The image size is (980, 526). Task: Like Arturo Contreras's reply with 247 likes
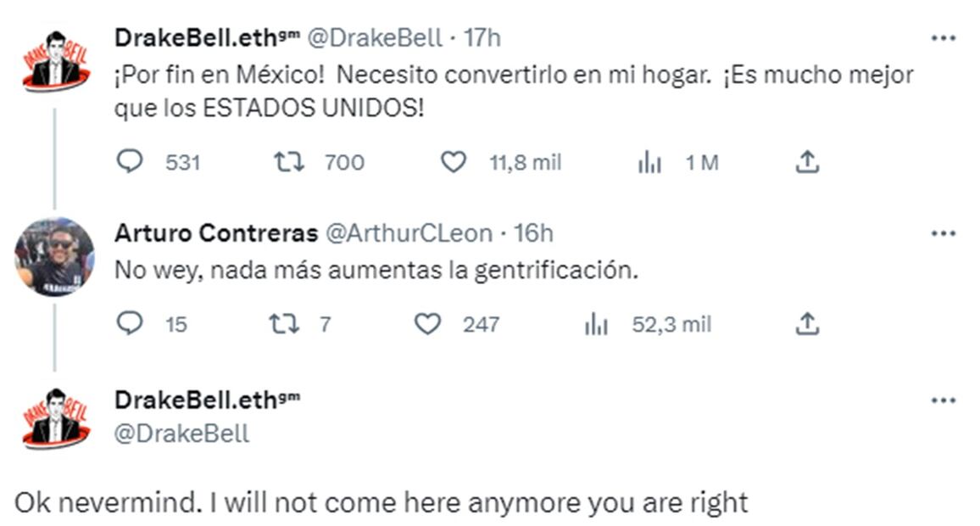427,323
